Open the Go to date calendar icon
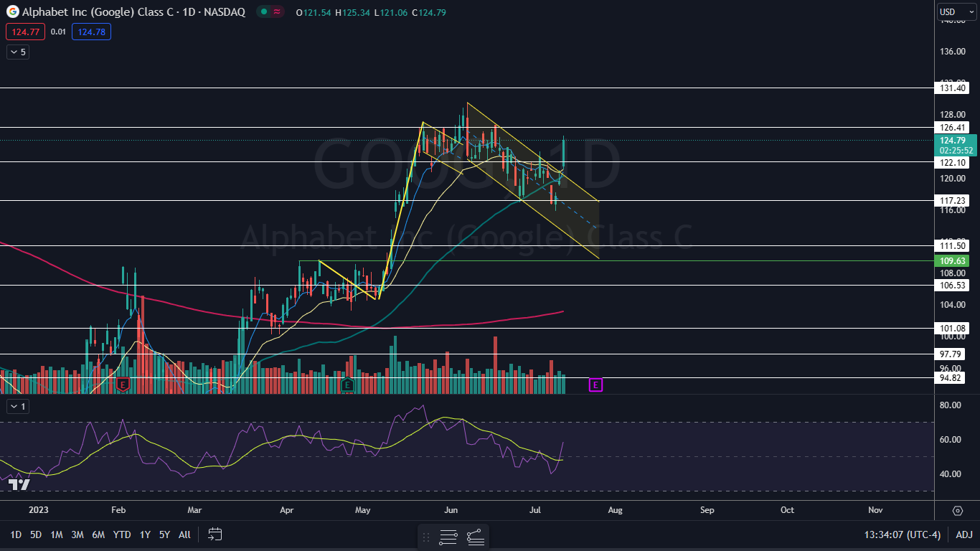This screenshot has height=551, width=980. [x=215, y=534]
